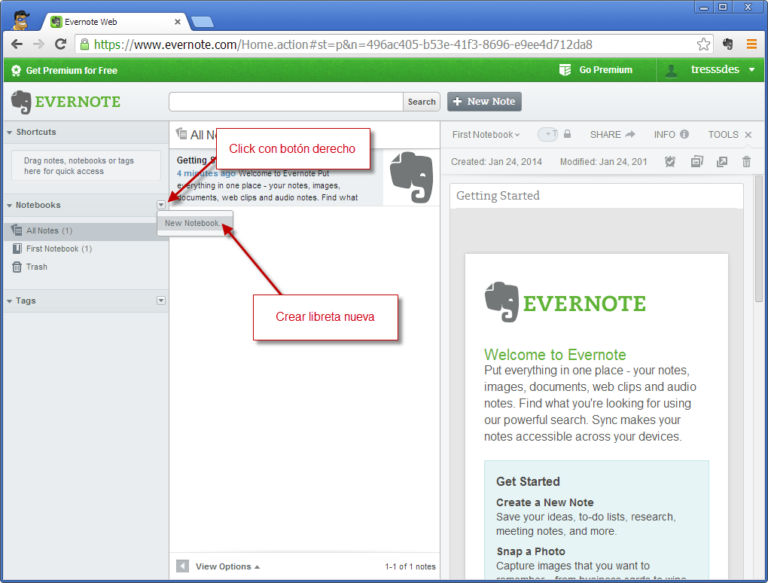Close the note tools with X

click(x=748, y=135)
